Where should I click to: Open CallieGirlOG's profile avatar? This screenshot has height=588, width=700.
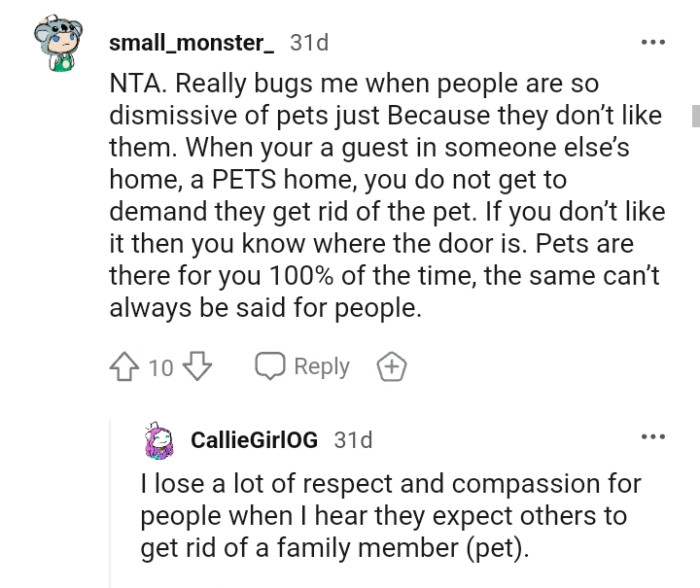tap(160, 440)
